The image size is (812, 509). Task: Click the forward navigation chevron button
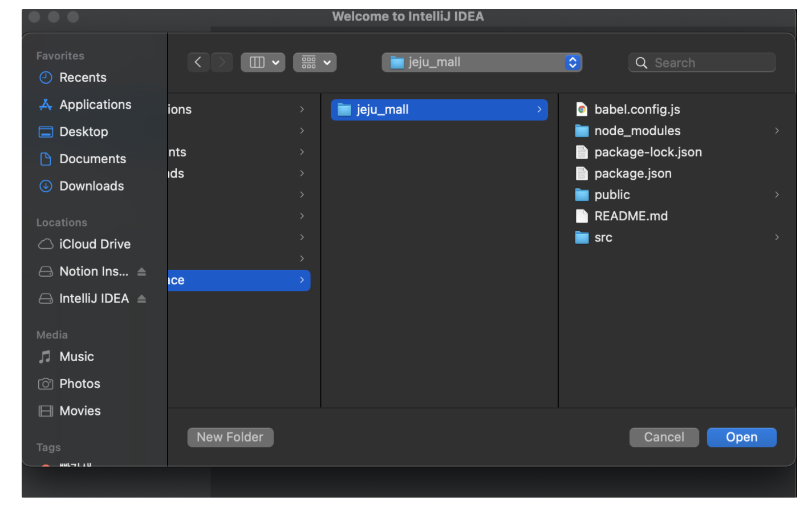[x=222, y=62]
